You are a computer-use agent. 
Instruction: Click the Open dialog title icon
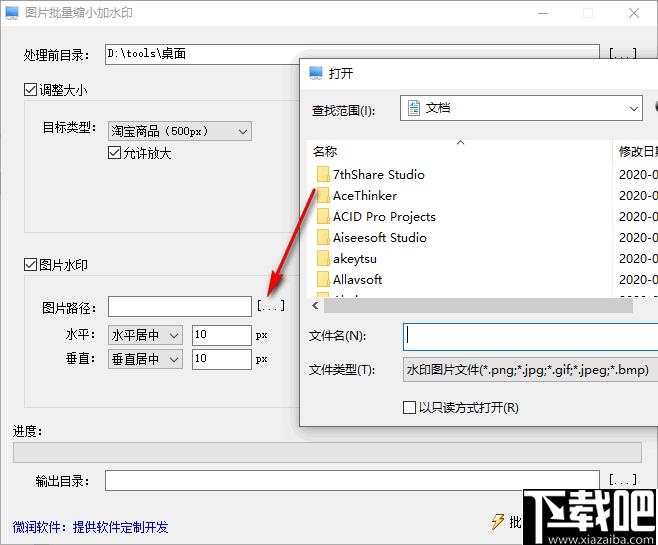point(316,73)
